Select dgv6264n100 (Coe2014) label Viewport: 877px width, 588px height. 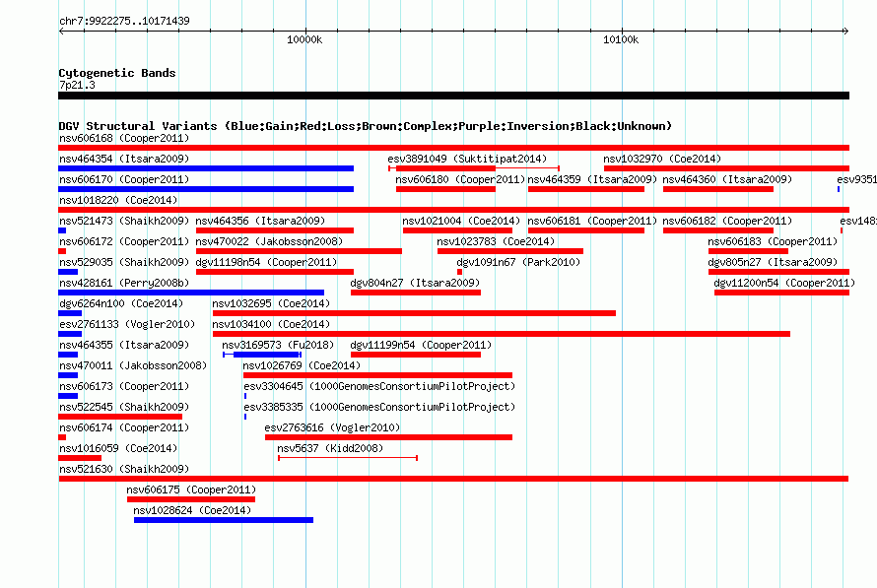tap(121, 303)
